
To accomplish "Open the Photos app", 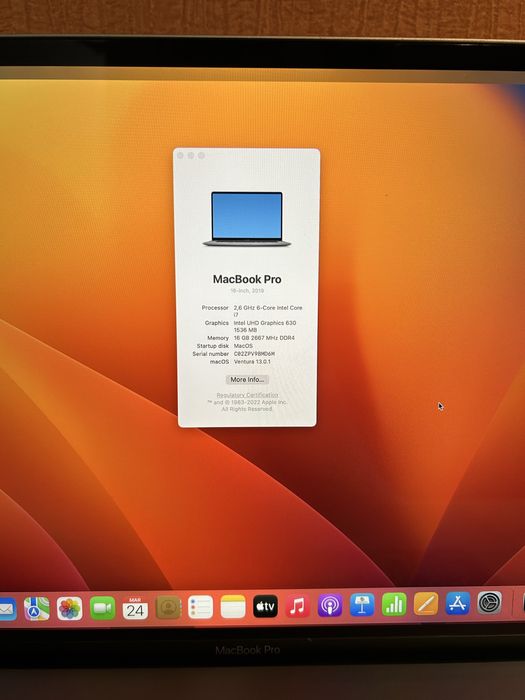I will 70,608.
